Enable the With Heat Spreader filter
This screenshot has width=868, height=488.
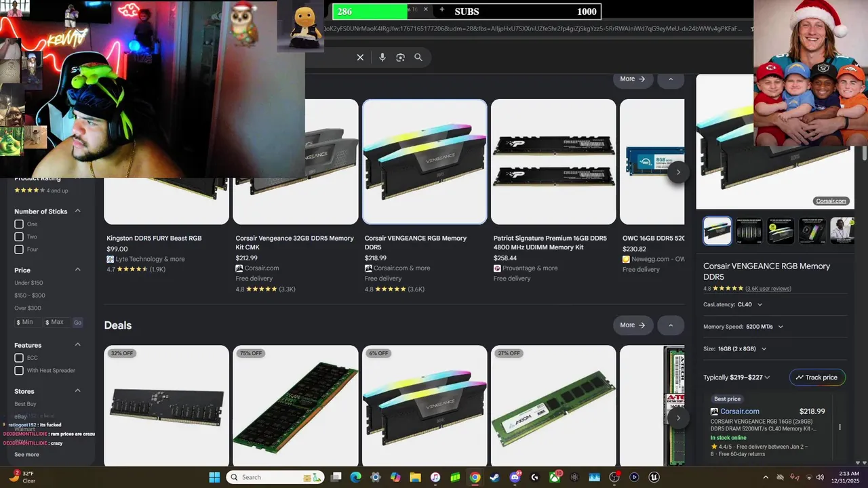(x=19, y=370)
